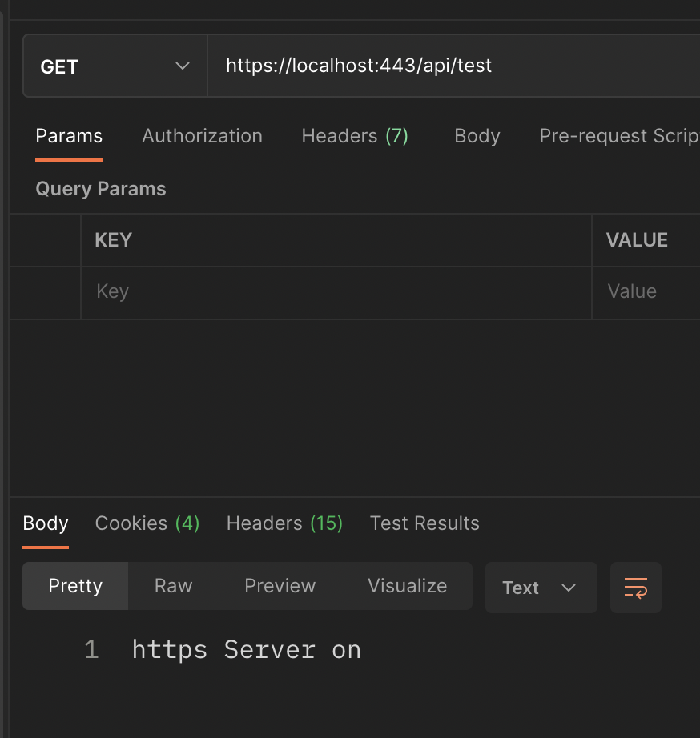Image resolution: width=700 pixels, height=738 pixels.
Task: Click the Value input cell
Action: (646, 292)
